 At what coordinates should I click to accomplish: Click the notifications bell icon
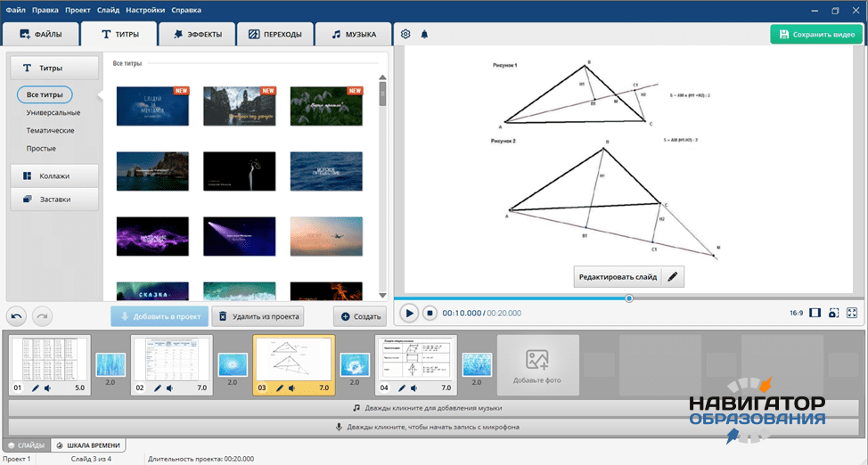(x=424, y=35)
